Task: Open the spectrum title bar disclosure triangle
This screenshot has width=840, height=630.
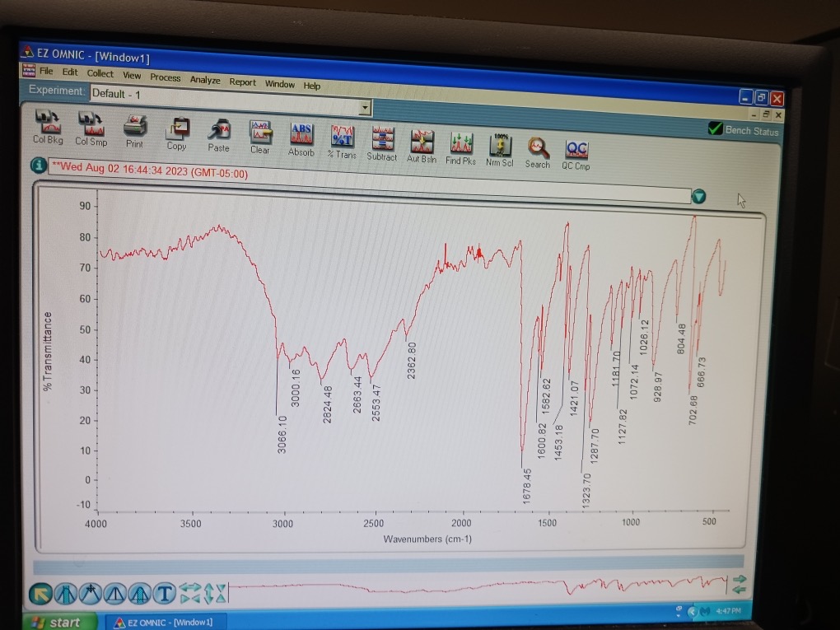Action: tap(699, 196)
